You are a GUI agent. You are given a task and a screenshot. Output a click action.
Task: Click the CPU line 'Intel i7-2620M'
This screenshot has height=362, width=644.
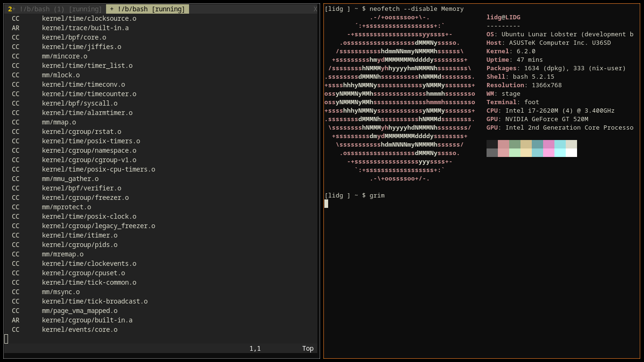[551, 111]
